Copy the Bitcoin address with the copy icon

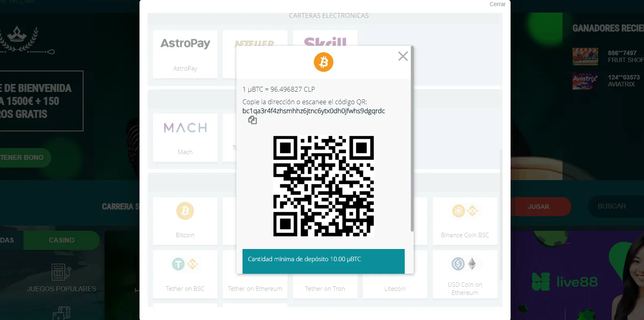tap(252, 120)
